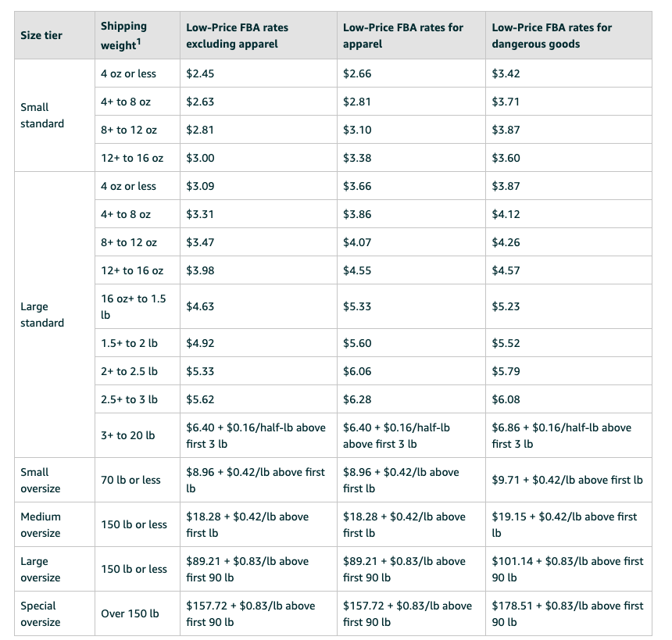The image size is (672, 640).
Task: Select the "Low-Price FBA rates for dangerous goods" header
Action: coord(552,35)
